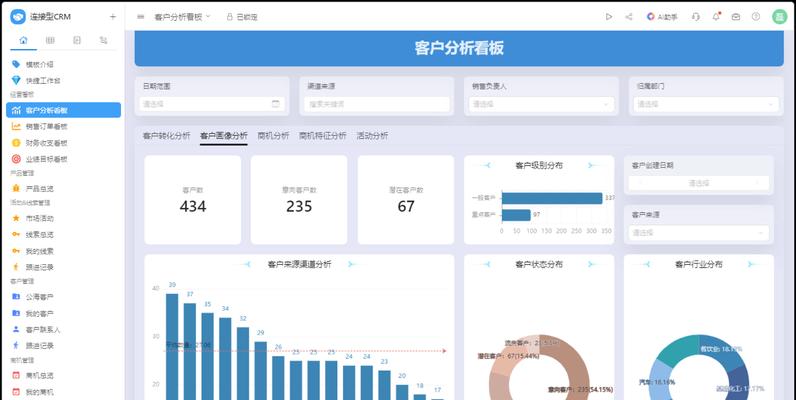The image size is (796, 400).
Task: Switch to the 客户画像分析 tab
Action: point(224,136)
